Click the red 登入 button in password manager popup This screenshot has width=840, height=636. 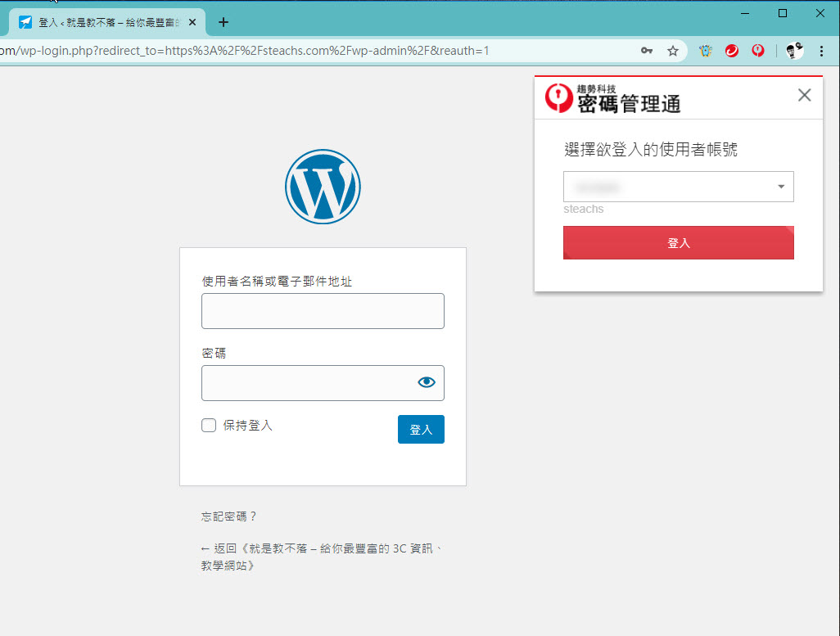(x=678, y=243)
